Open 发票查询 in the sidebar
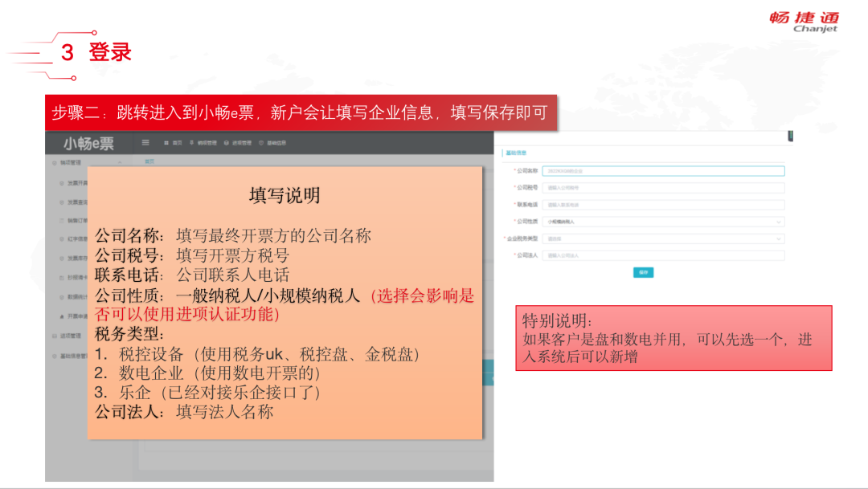Image resolution: width=868 pixels, height=489 pixels. 74,202
